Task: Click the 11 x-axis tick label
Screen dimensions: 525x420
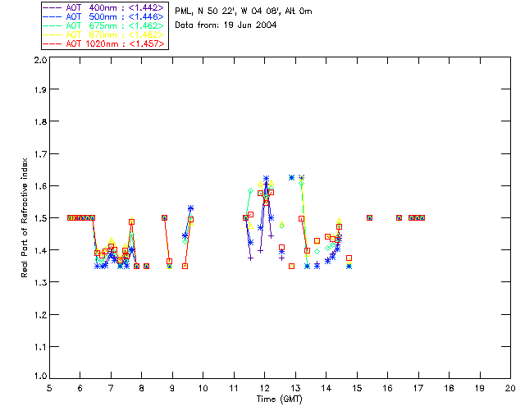Action: pos(234,388)
